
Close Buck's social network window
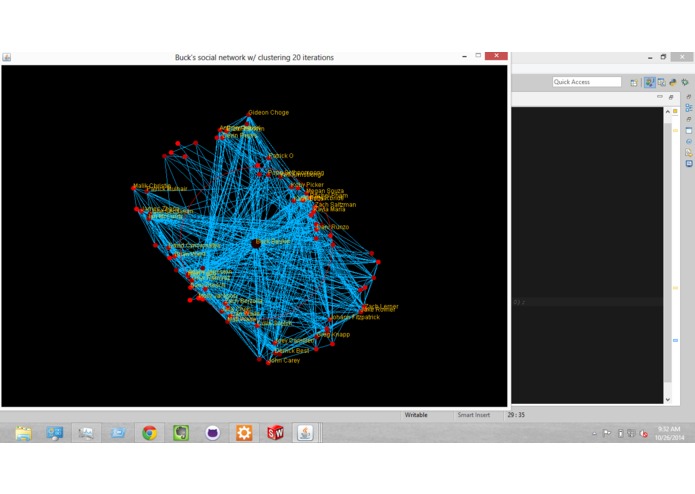(496, 56)
